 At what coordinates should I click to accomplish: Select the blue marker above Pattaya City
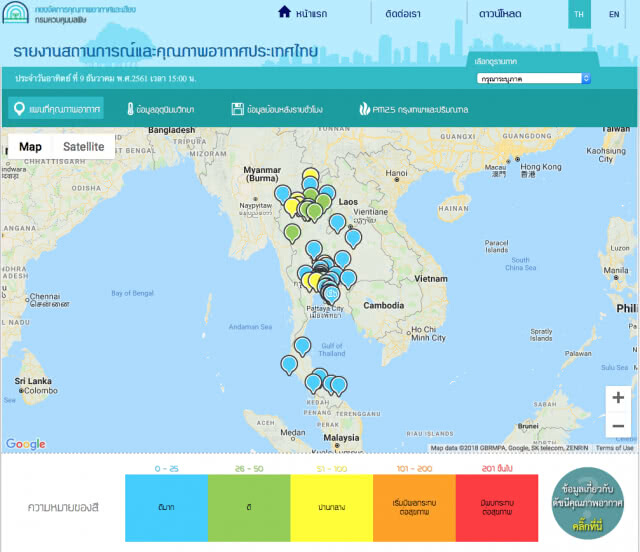click(332, 294)
